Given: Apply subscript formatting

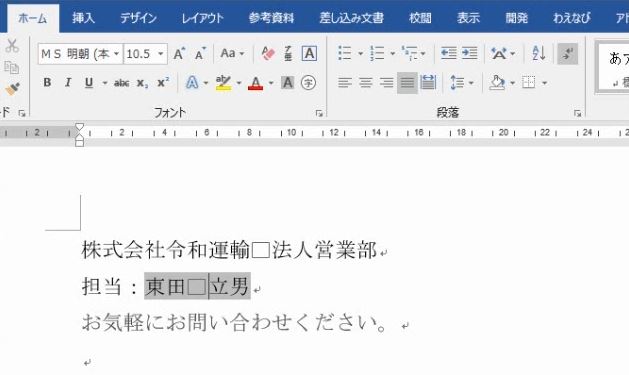Looking at the screenshot, I should pyautogui.click(x=142, y=83).
